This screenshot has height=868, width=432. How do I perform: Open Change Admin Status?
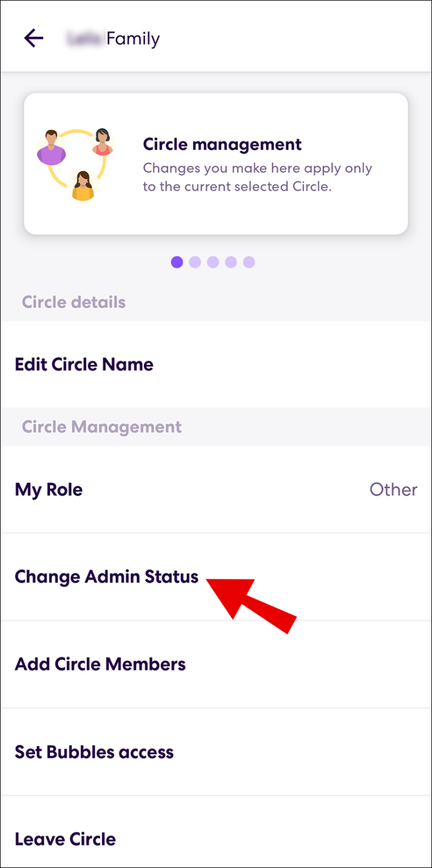point(216,577)
